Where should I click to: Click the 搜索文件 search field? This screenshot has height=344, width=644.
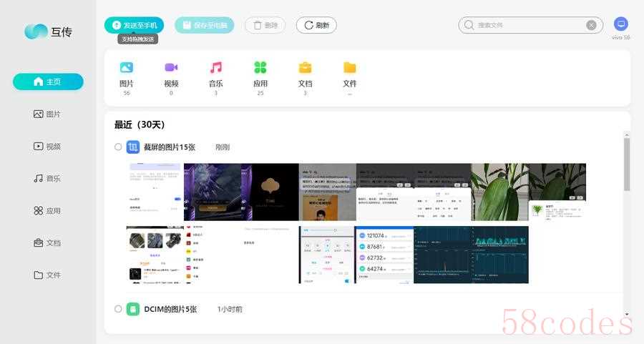[x=530, y=25]
